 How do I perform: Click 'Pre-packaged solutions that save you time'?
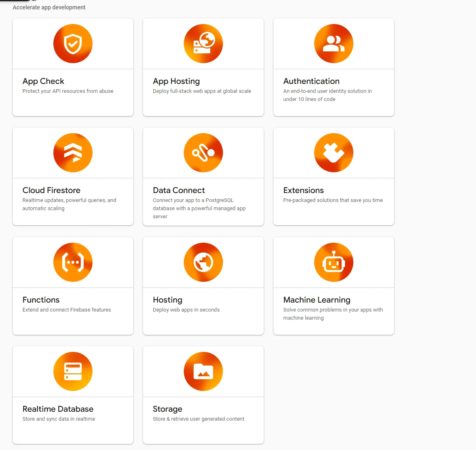333,200
